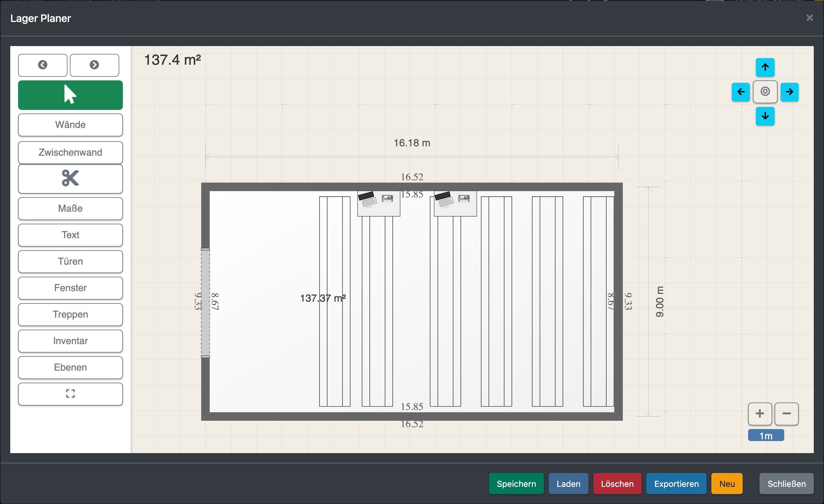The image size is (824, 504).
Task: Select the leftmost shelf rack
Action: pos(334,301)
